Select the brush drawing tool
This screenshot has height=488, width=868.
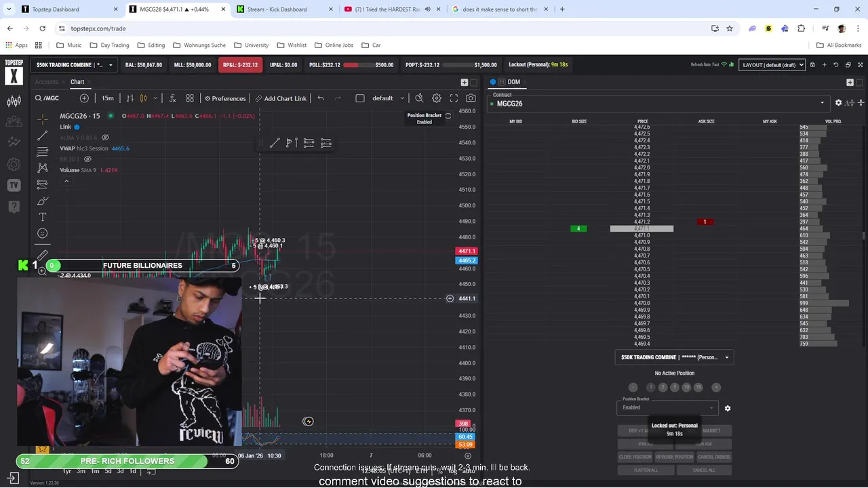coord(42,201)
